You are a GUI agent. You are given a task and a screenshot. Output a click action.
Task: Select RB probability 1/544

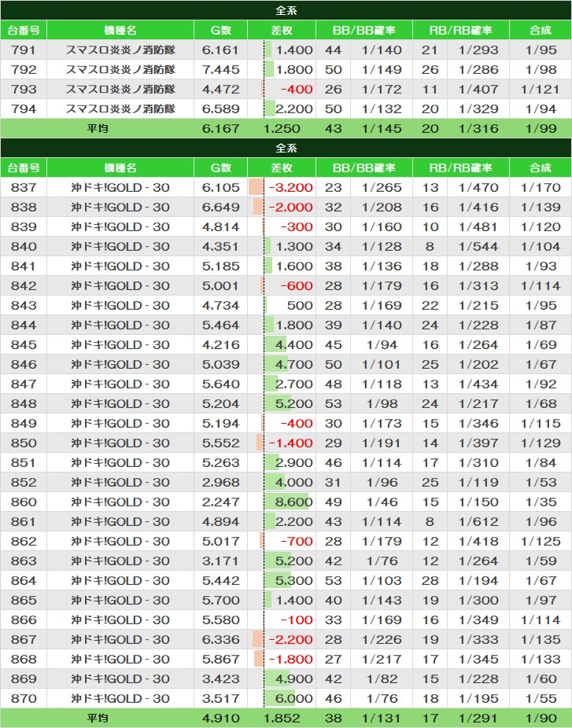click(478, 247)
